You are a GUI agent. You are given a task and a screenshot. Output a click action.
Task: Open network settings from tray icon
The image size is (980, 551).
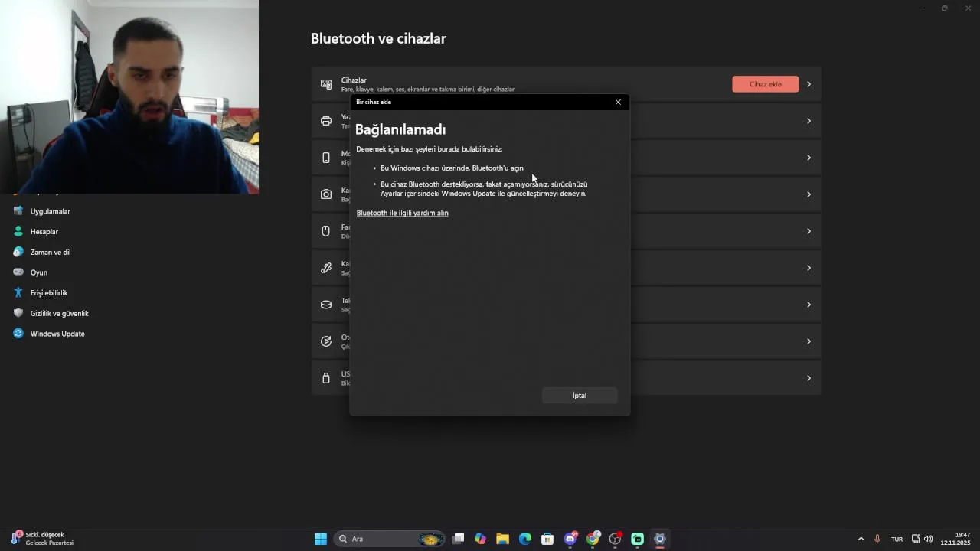click(916, 539)
